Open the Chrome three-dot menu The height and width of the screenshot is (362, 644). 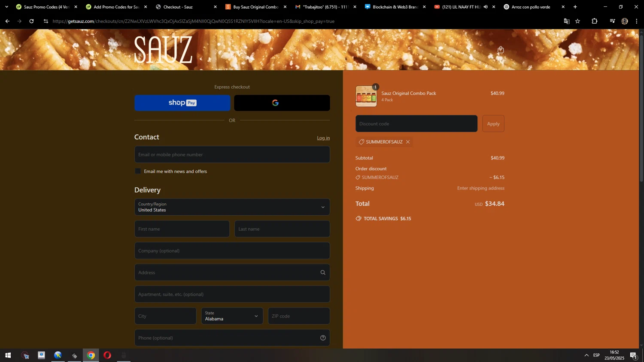[x=637, y=21]
